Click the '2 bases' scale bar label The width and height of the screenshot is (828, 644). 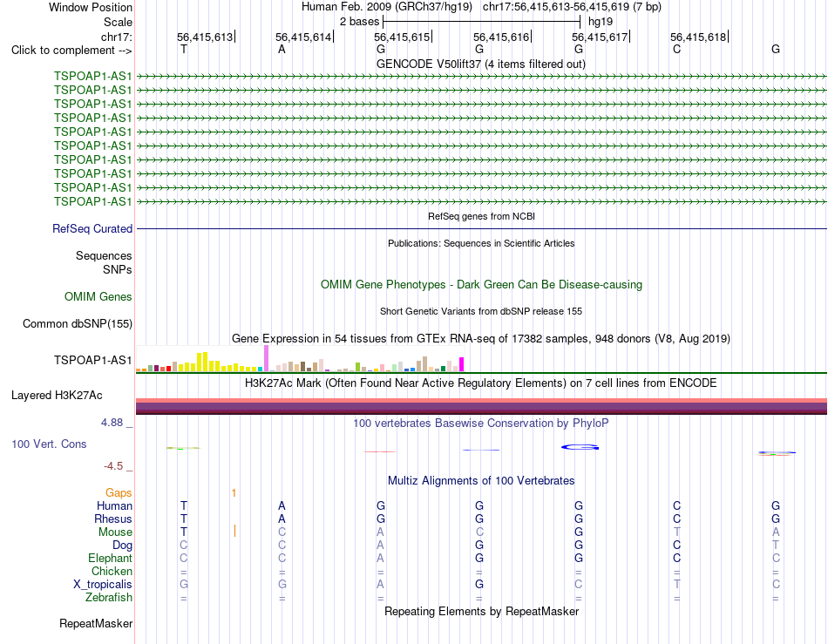[x=359, y=22]
